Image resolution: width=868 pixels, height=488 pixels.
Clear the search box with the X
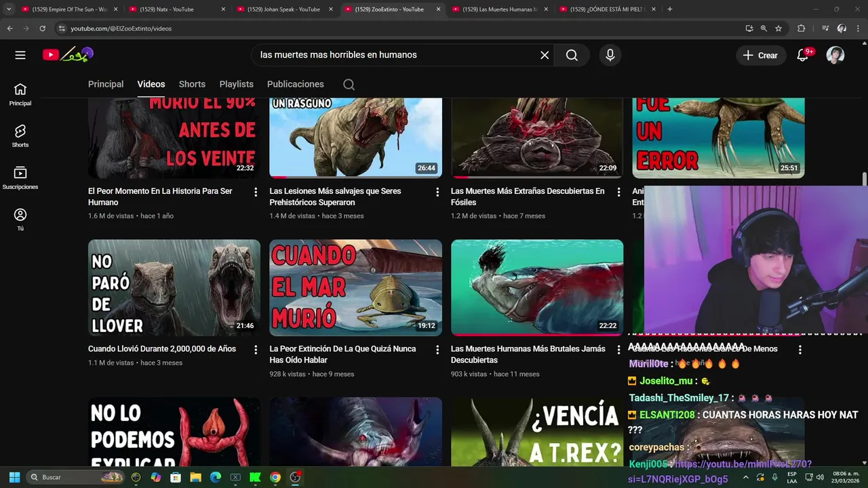click(x=545, y=55)
